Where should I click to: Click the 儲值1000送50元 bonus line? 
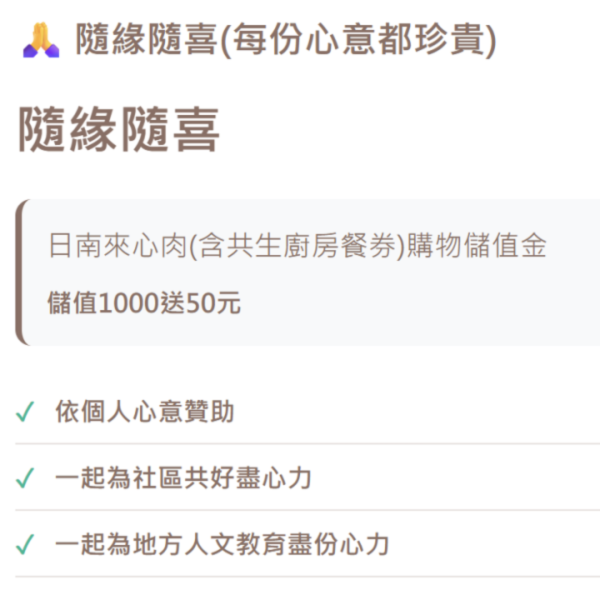(x=144, y=303)
